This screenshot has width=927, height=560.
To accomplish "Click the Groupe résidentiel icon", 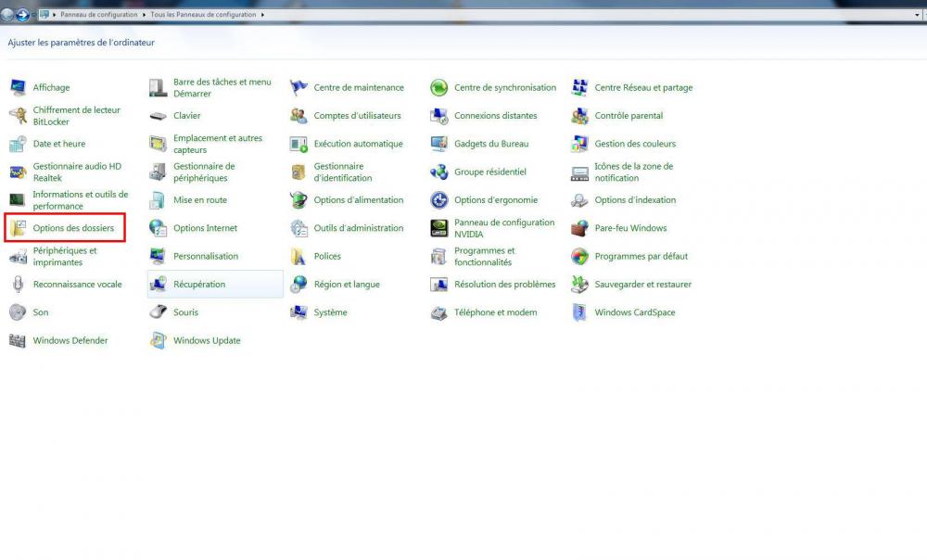I will (x=439, y=172).
